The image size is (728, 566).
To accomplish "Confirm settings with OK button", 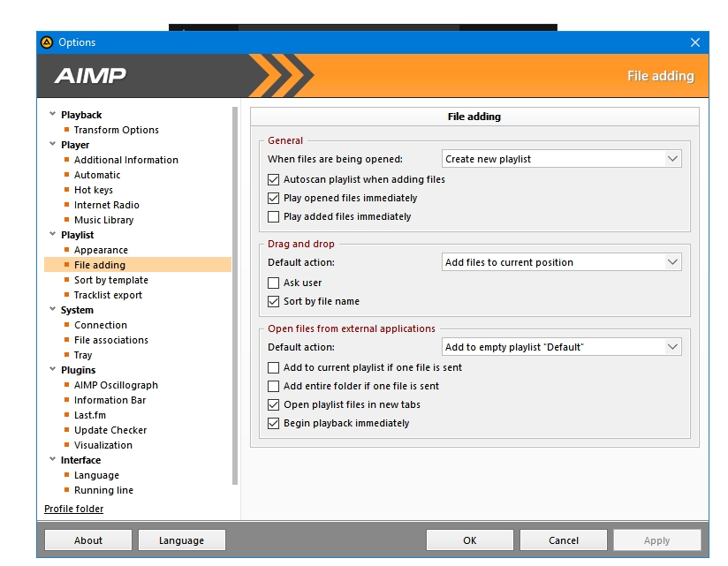I will (x=470, y=540).
